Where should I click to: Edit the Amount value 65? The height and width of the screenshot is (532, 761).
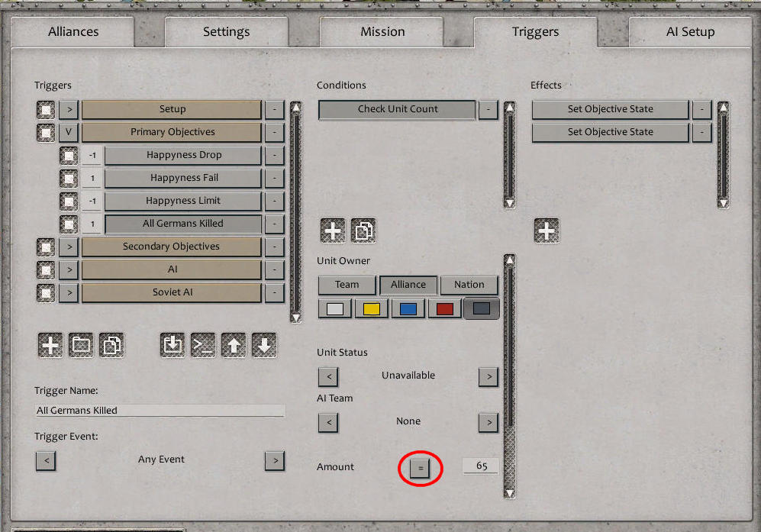click(x=481, y=466)
